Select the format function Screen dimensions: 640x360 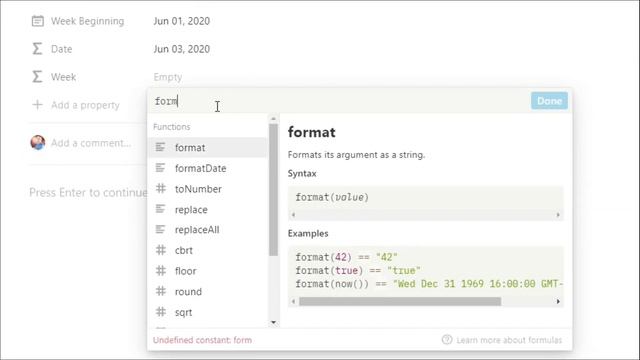click(x=208, y=147)
